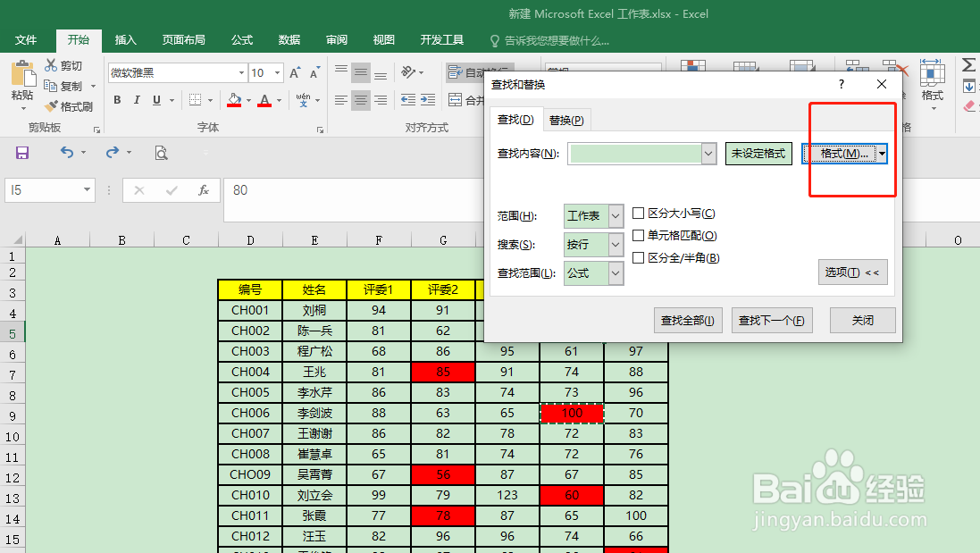Screen dimensions: 980x553
Task: Click the Save icon in quick access toolbar
Action: point(21,152)
